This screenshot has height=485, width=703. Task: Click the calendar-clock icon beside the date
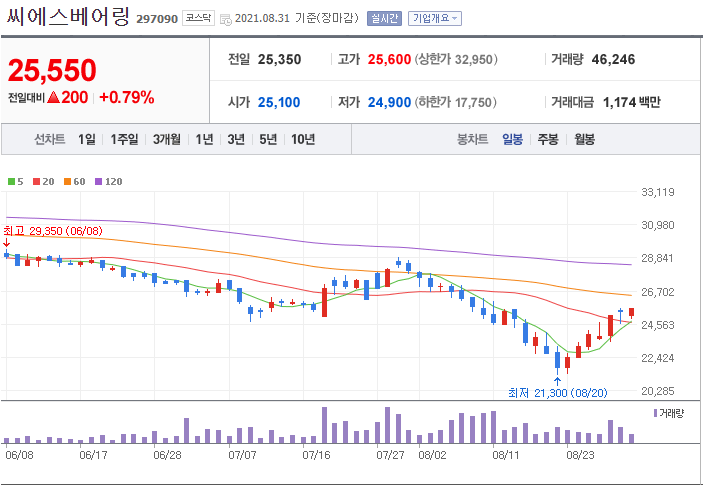226,19
